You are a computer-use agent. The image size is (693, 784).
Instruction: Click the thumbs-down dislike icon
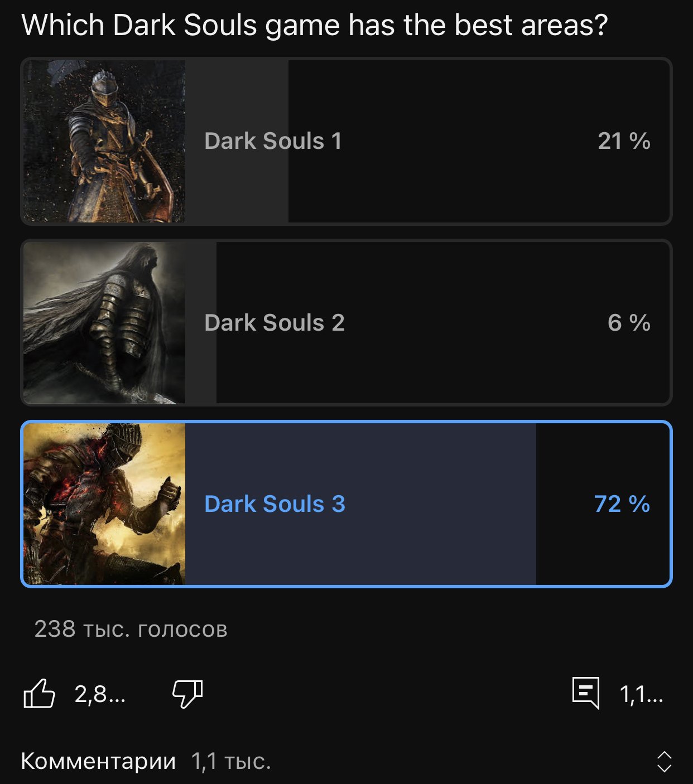[x=187, y=694]
